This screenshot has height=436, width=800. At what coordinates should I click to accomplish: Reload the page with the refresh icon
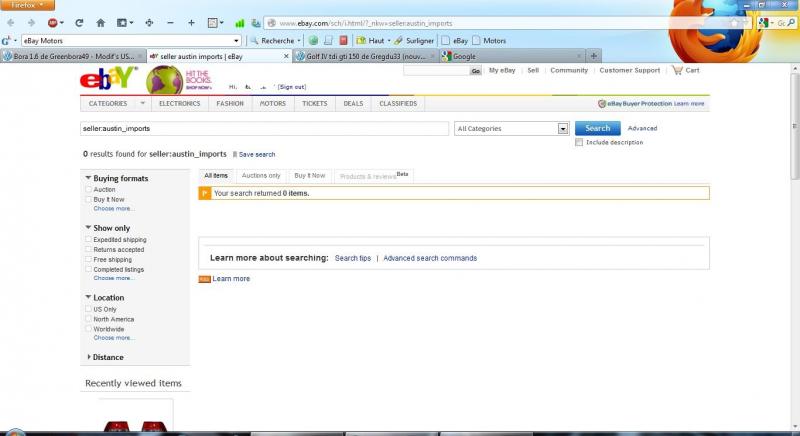tap(79, 23)
